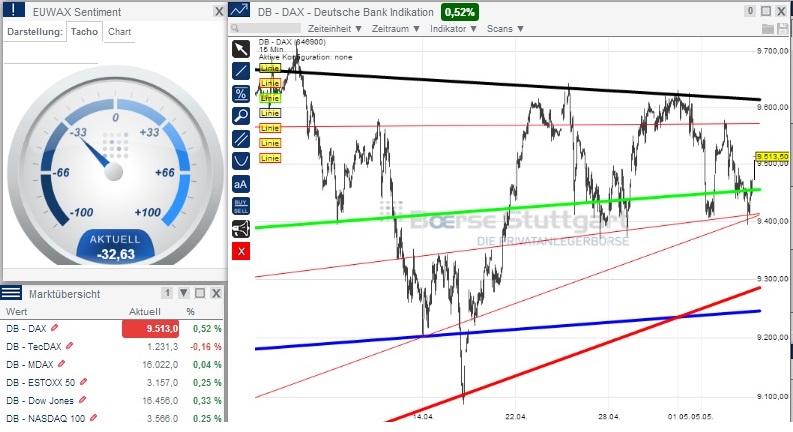Sort by the Wert column header
Image resolution: width=793 pixels, height=432 pixels.
17,311
